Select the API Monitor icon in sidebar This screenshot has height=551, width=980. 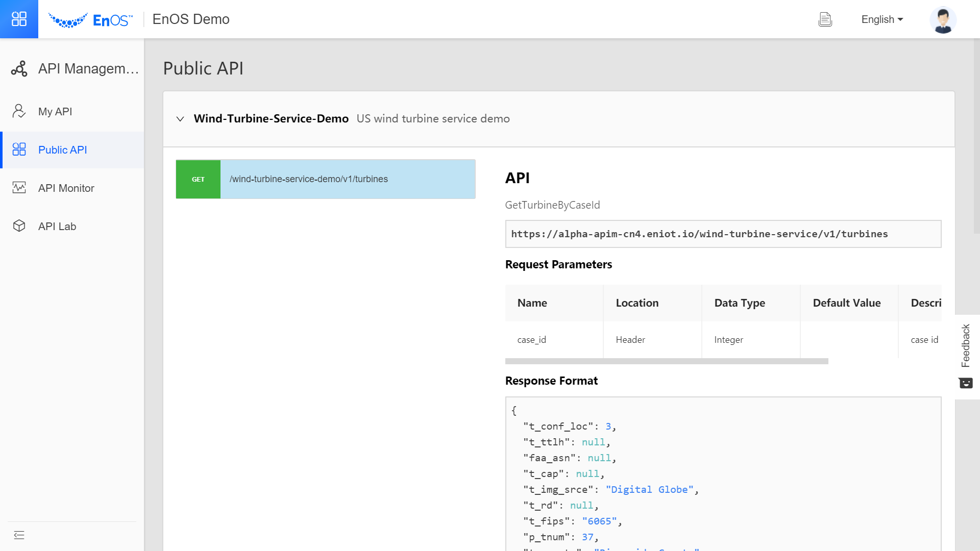point(19,187)
